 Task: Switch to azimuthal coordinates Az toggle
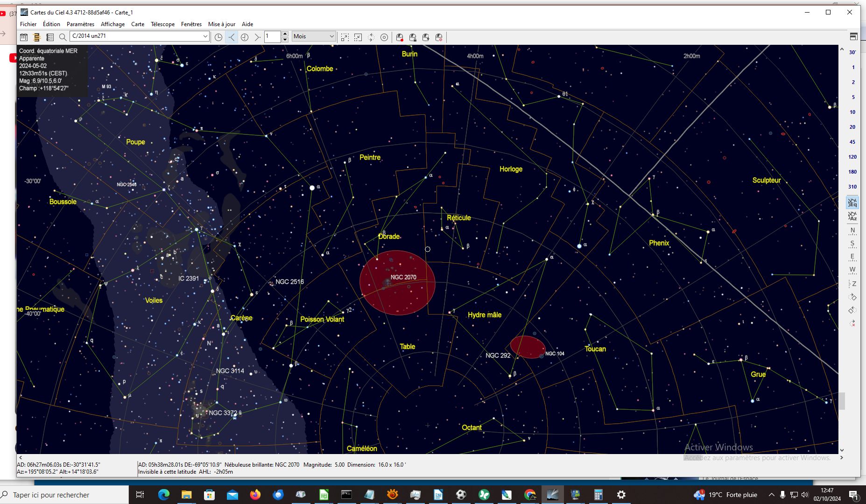point(852,217)
